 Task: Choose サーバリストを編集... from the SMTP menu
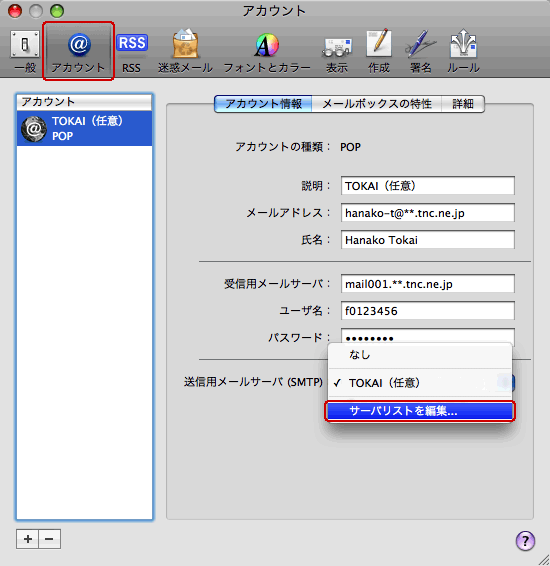tap(420, 411)
